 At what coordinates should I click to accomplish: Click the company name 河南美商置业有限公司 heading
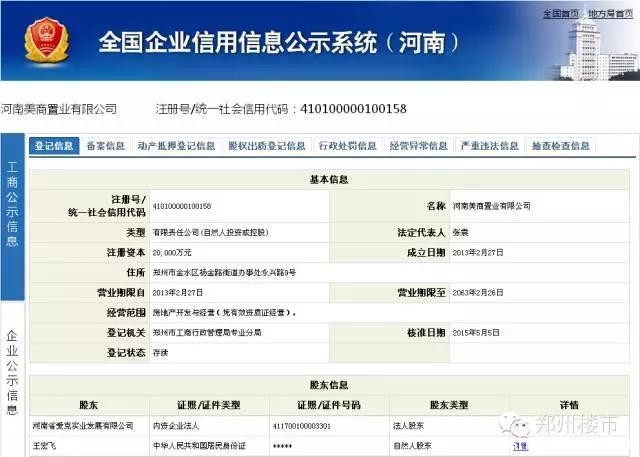click(x=59, y=109)
